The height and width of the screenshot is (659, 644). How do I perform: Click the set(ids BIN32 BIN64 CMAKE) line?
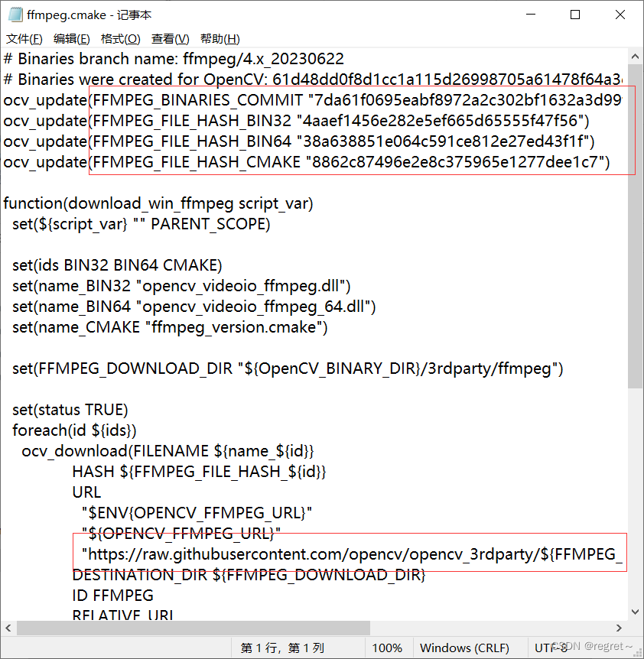pyautogui.click(x=117, y=265)
